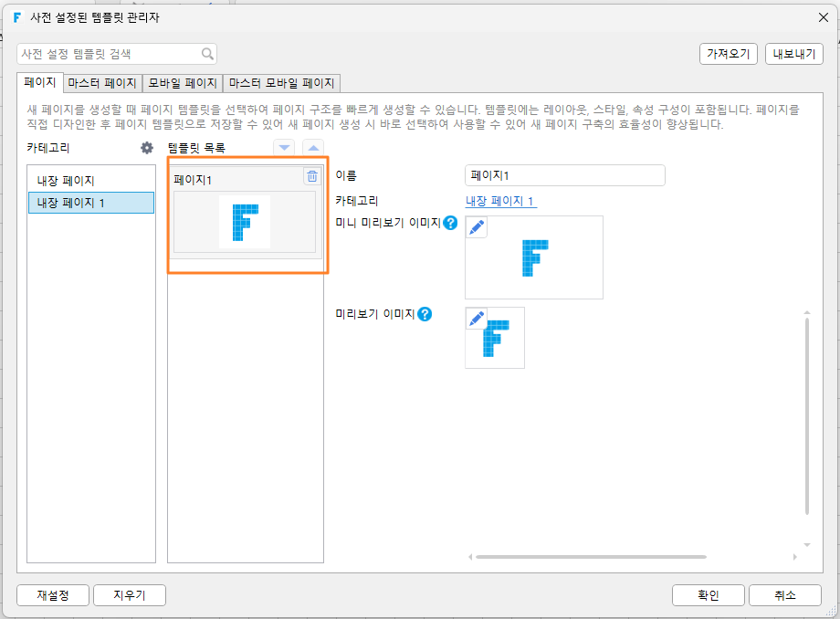
Task: Delete 페이지1 template with trash icon
Action: tap(311, 176)
